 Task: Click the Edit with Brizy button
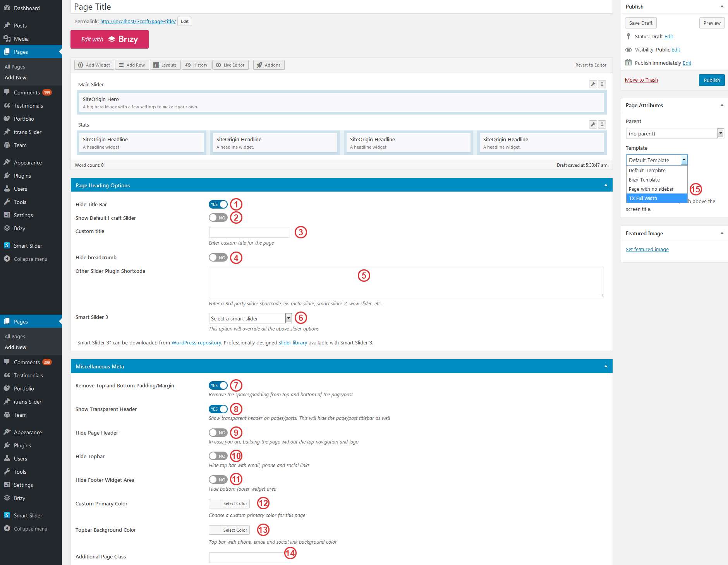[x=110, y=39]
